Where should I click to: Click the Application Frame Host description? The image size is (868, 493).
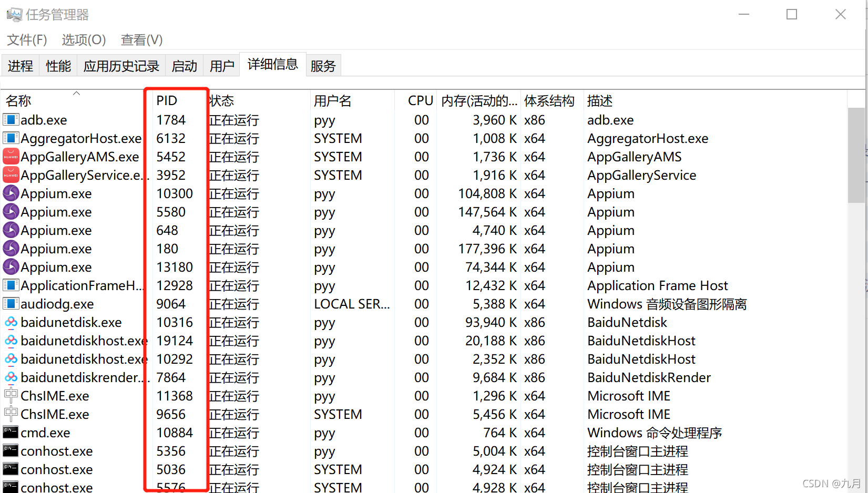(657, 285)
